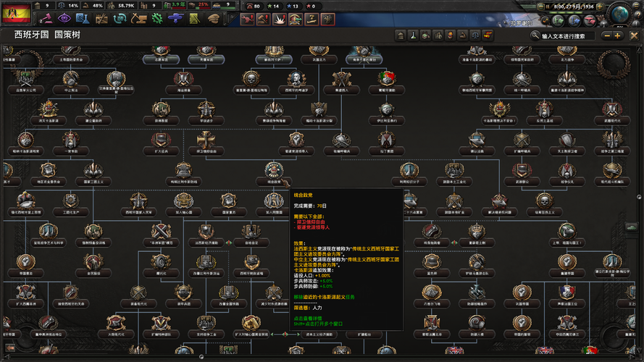Click war support value 48%
This screenshot has width=644, height=362.
coord(97,6)
